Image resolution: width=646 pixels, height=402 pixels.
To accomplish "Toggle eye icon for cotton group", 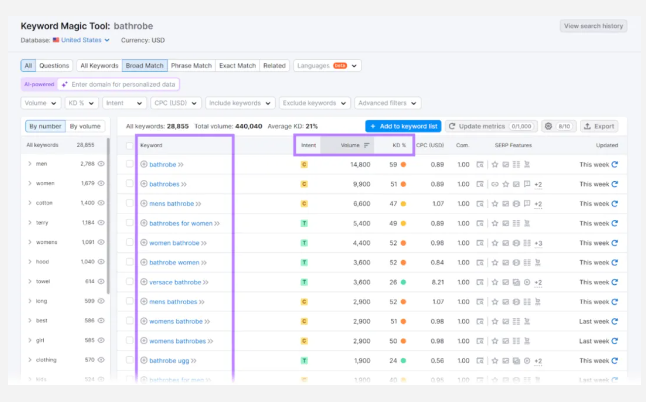I will 101,203.
